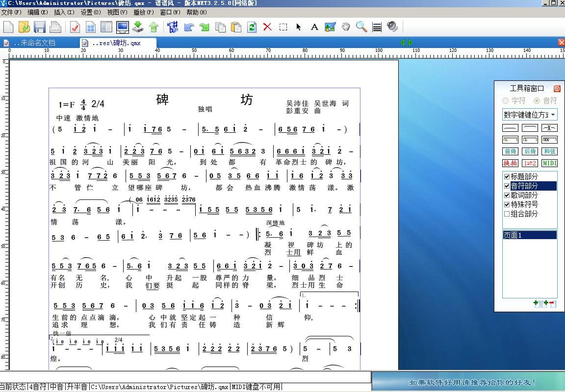Viewport: 565px width, 392px height.
Task: Click the red checkmark document icon in toolbar
Action: pos(75,27)
